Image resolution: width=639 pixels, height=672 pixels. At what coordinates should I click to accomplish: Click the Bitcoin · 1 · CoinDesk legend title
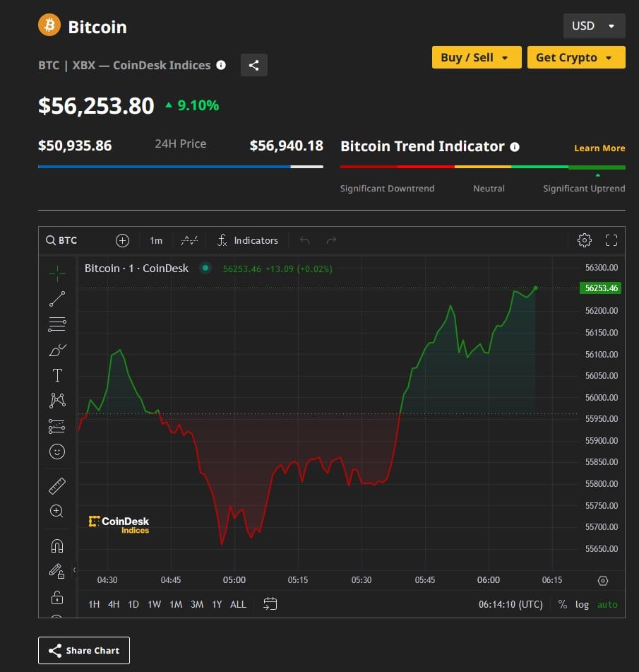tap(136, 269)
